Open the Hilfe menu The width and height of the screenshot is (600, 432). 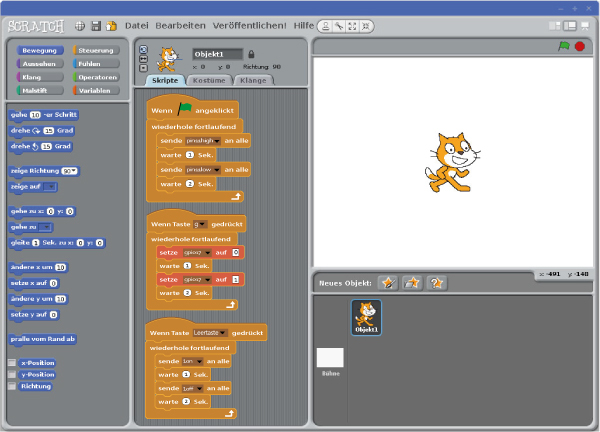[303, 26]
